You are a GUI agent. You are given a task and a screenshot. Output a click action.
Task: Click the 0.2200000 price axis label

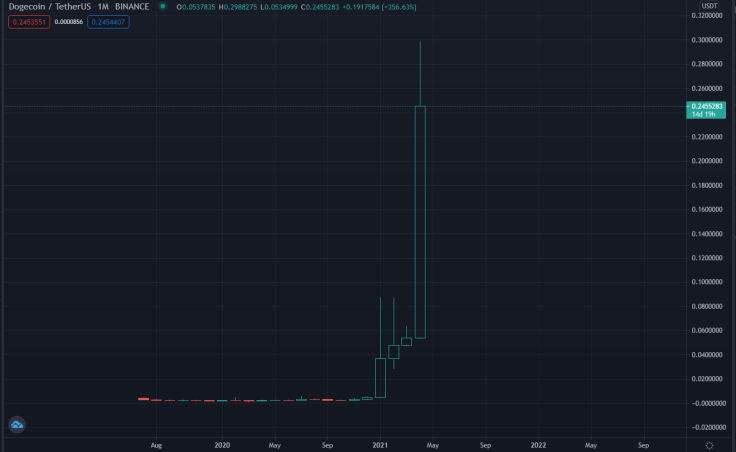pos(707,137)
